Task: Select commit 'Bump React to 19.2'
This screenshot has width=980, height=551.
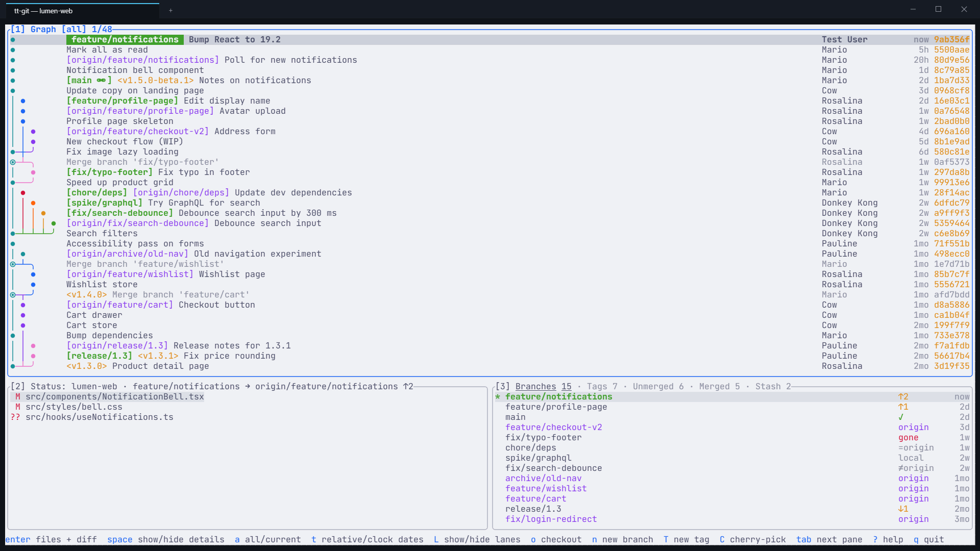Action: click(490, 39)
